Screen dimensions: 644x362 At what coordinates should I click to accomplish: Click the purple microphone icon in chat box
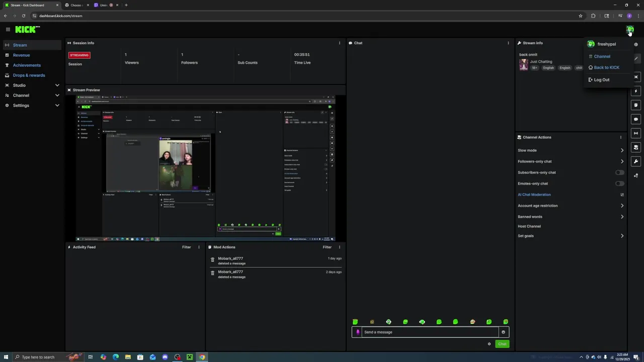tap(358, 332)
